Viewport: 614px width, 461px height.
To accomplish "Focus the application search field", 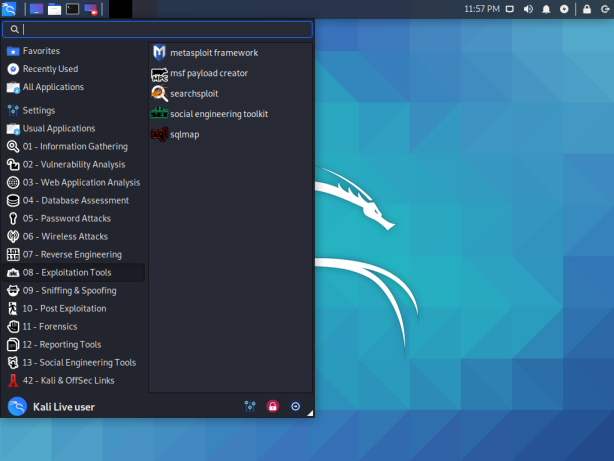I will tap(157, 29).
